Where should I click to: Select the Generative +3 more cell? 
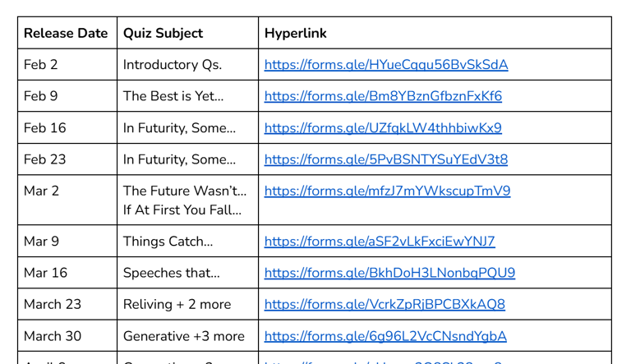[187, 336]
